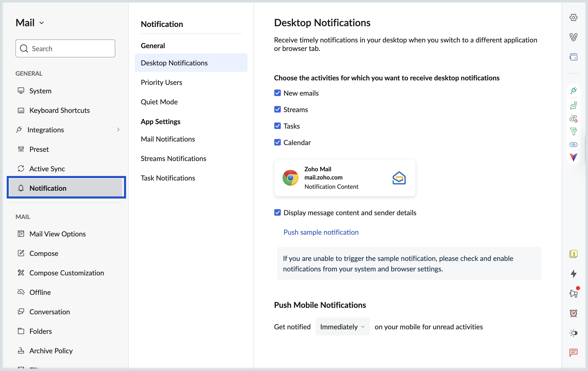This screenshot has height=371, width=588.
Task: Open the Immediately dropdown for mobile notifications
Action: click(342, 327)
